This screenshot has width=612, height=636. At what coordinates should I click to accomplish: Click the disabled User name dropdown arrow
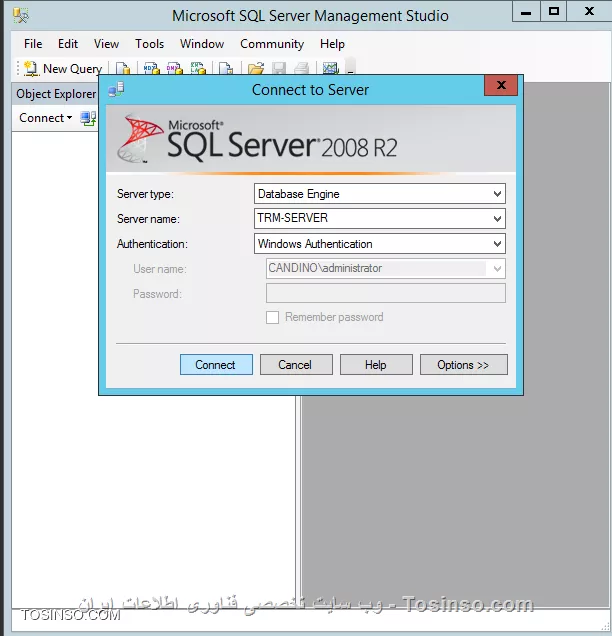pyautogui.click(x=497, y=269)
